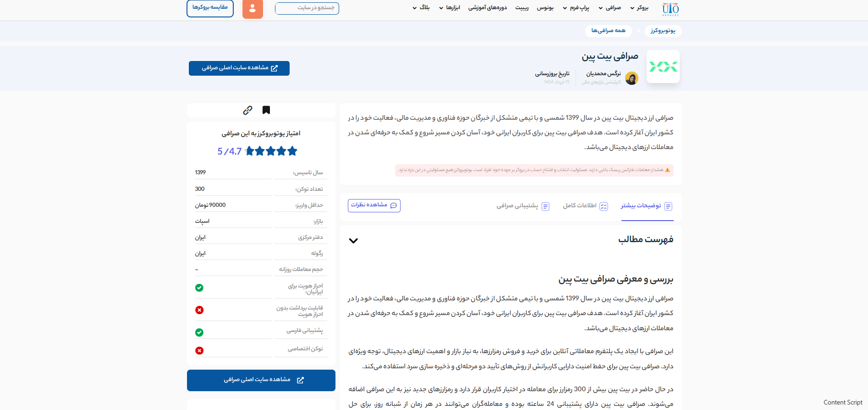
Task: Click the یوتوبروکرز breadcrumb link
Action: point(663,31)
